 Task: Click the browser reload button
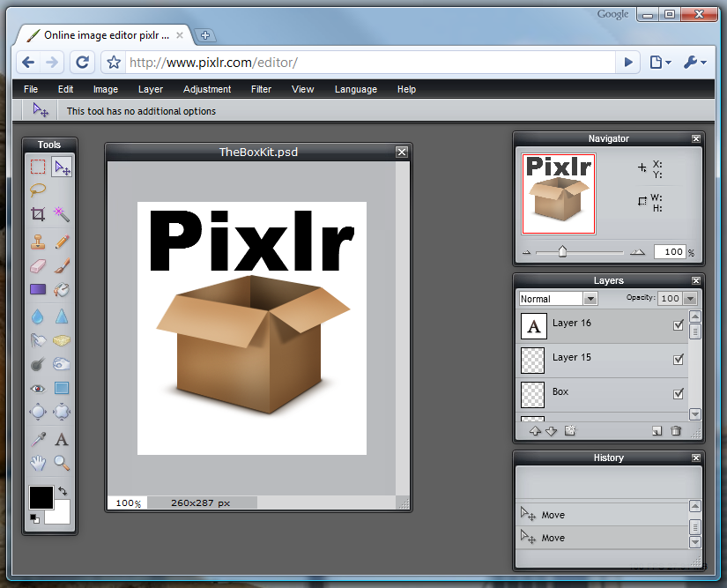[82, 62]
